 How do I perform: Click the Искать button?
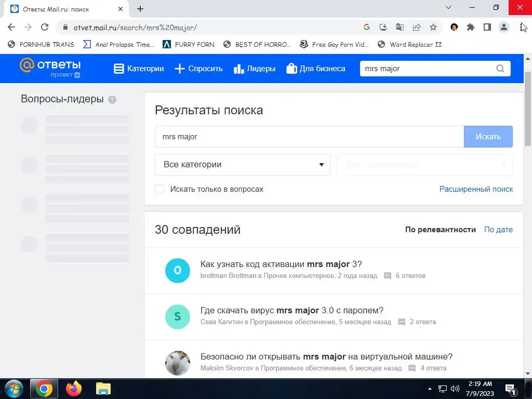pyautogui.click(x=488, y=137)
